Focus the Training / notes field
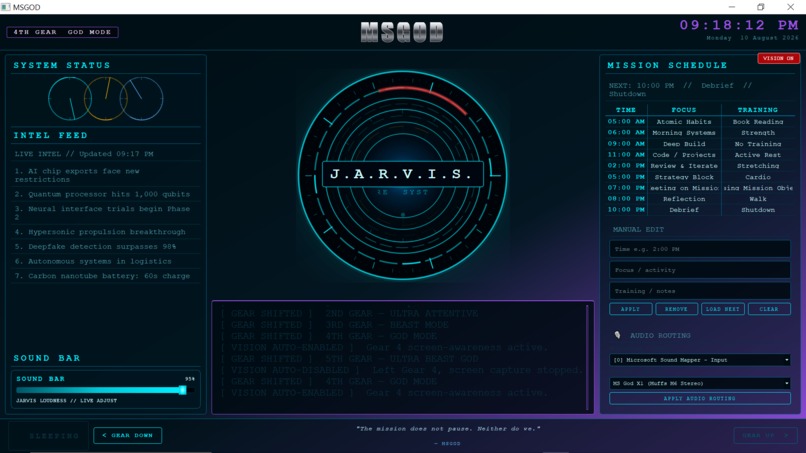The width and height of the screenshot is (806, 453). [700, 291]
